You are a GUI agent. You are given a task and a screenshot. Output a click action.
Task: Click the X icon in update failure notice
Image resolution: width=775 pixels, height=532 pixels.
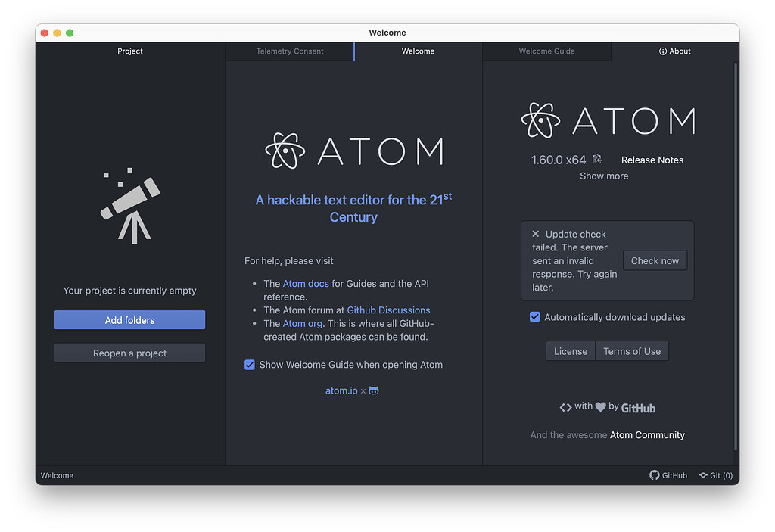click(535, 234)
